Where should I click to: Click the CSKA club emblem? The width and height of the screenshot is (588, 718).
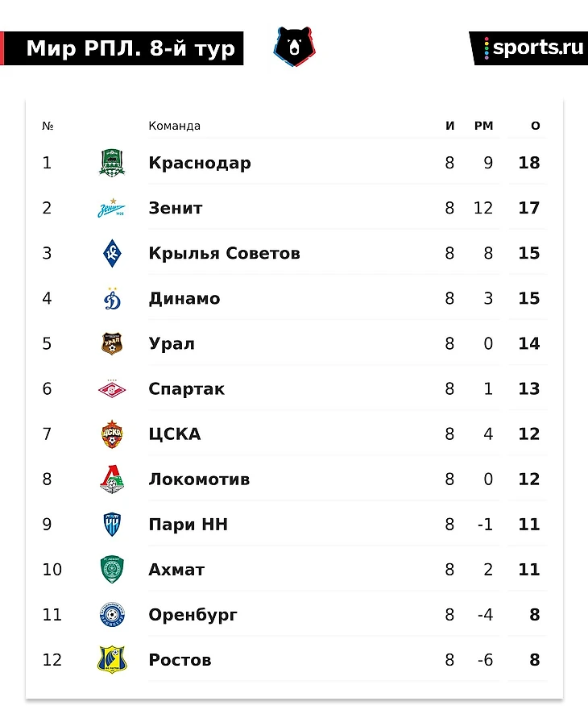pos(112,434)
